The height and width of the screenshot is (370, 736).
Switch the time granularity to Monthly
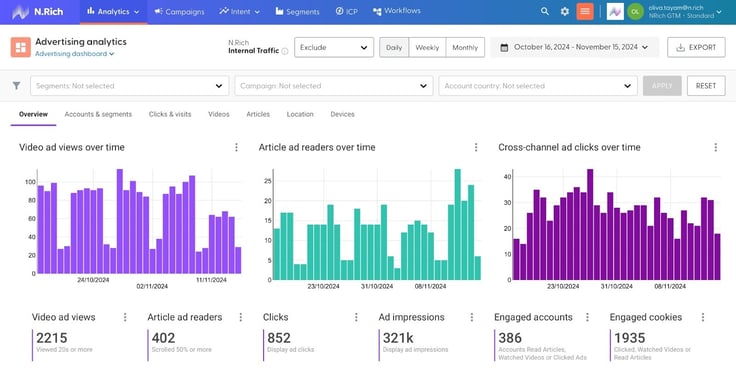coord(465,47)
